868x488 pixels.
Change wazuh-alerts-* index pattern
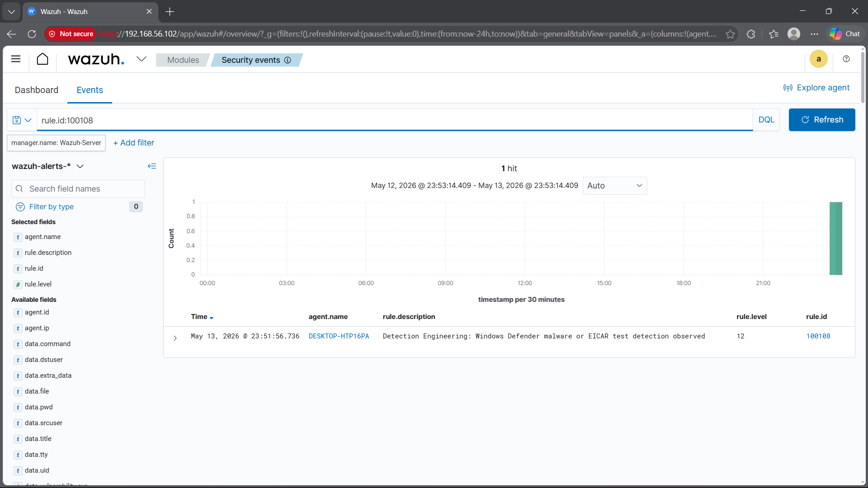(x=48, y=166)
